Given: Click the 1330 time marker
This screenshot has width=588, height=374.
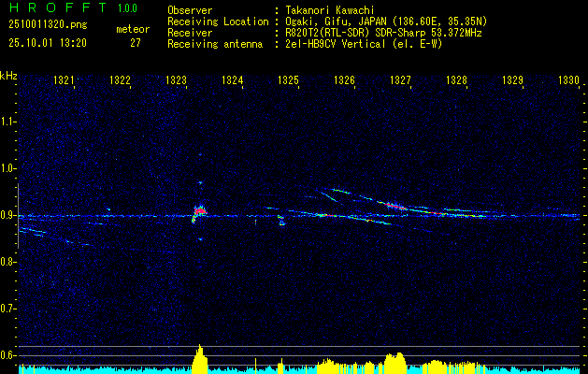Looking at the screenshot, I should 568,80.
